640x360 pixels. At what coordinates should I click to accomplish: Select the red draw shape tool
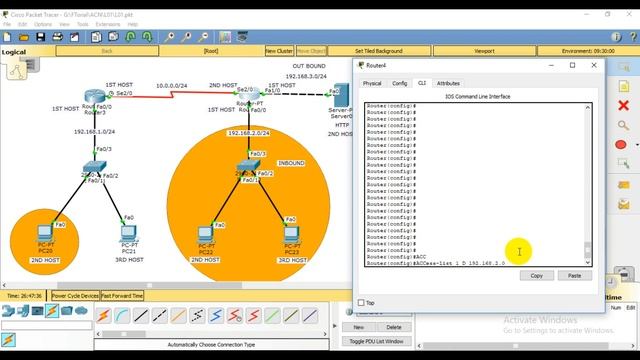tap(621, 144)
